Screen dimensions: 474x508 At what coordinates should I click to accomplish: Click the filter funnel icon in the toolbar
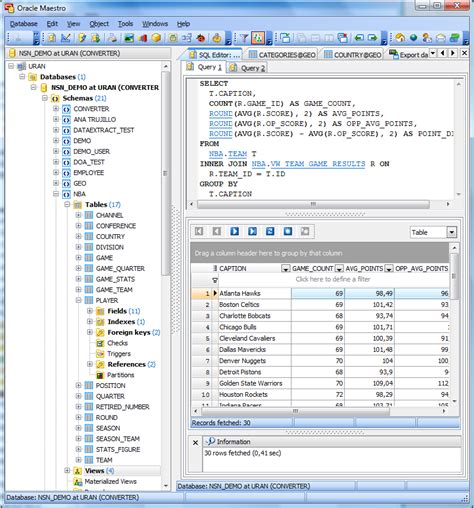tap(244, 38)
